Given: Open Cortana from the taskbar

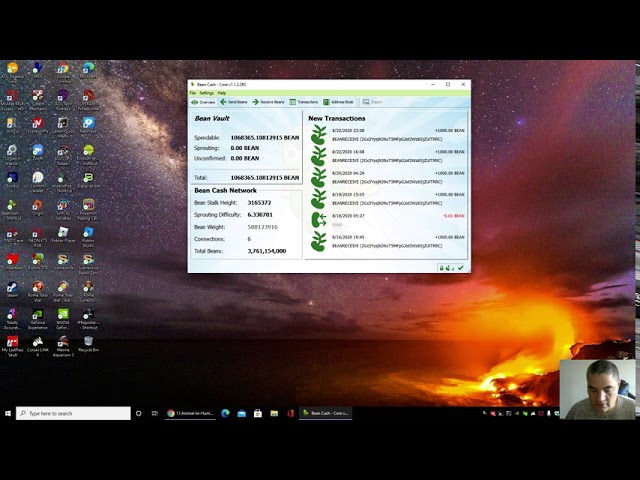Looking at the screenshot, I should pyautogui.click(x=138, y=413).
